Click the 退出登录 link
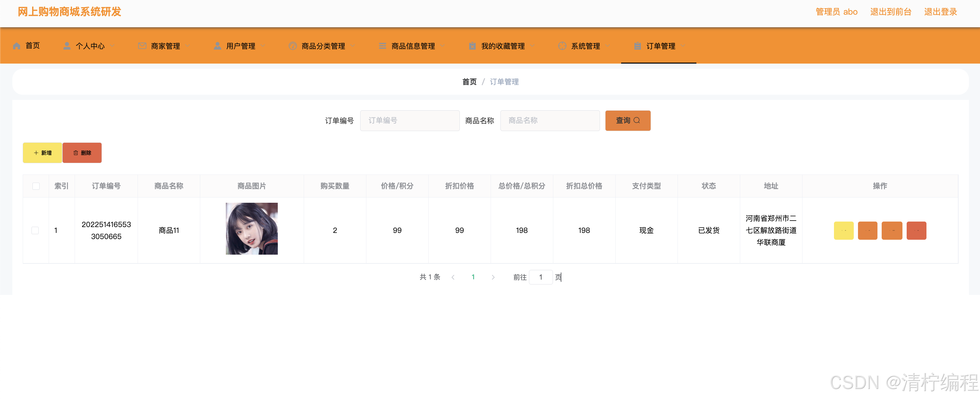 click(940, 12)
